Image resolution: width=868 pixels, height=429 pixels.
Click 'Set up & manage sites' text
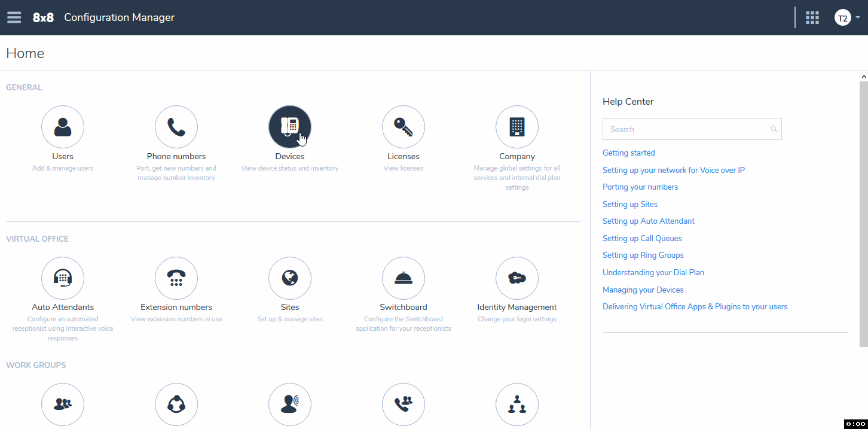[x=290, y=319]
